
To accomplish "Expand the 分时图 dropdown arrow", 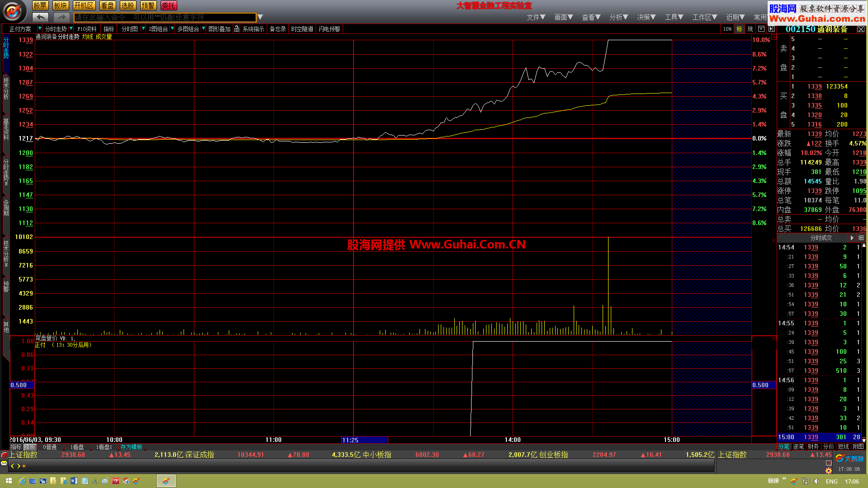I will pyautogui.click(x=143, y=28).
